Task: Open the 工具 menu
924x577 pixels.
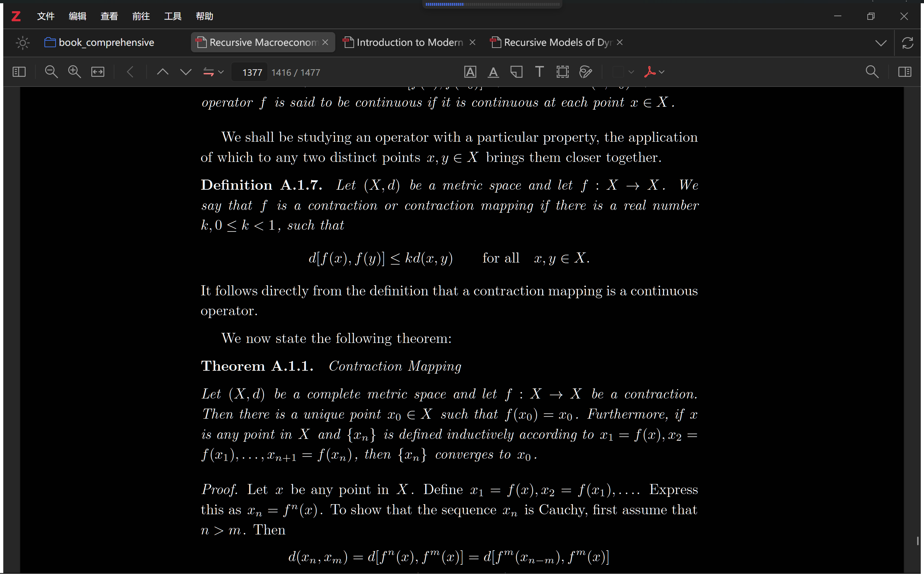Action: click(x=173, y=17)
